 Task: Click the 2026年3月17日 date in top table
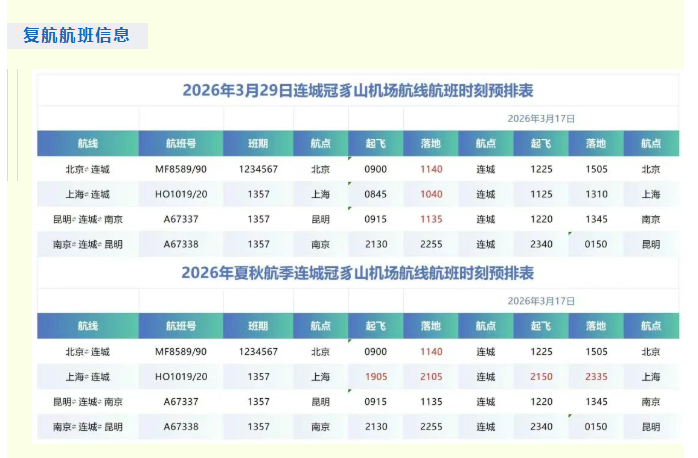[541, 118]
